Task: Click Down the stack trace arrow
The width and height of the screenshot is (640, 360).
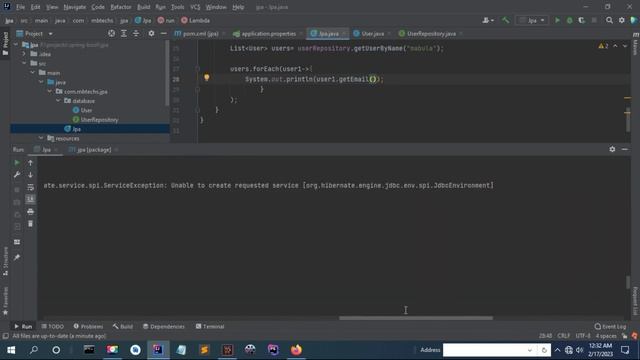Action: pos(30,175)
